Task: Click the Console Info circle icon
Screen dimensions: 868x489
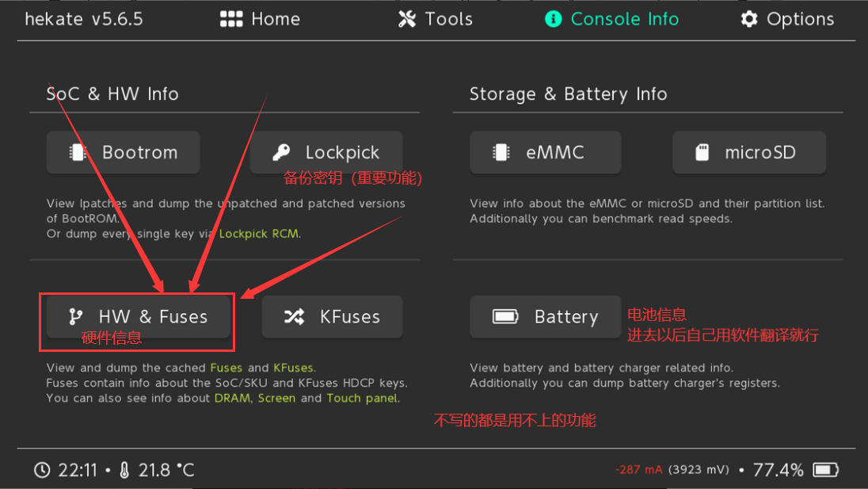Action: coord(554,19)
